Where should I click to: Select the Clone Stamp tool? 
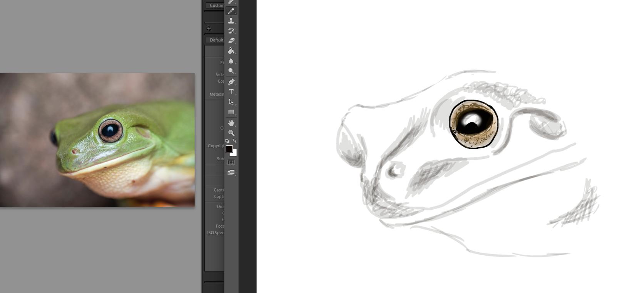coord(231,21)
